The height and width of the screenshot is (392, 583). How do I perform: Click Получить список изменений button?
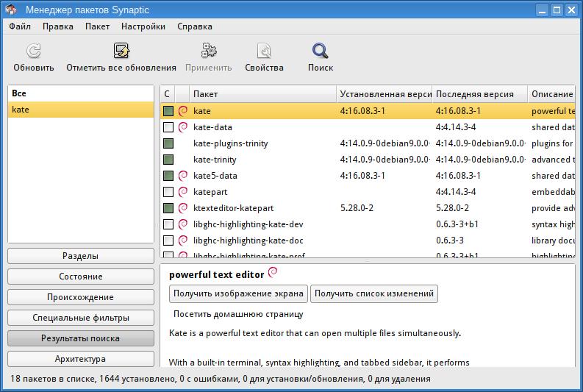(x=374, y=293)
